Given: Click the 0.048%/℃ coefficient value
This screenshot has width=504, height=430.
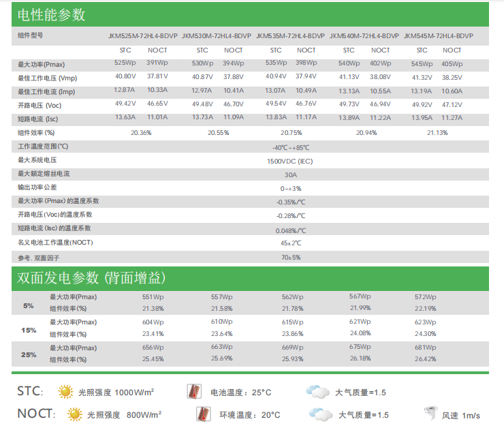Looking at the screenshot, I should pos(291,230).
